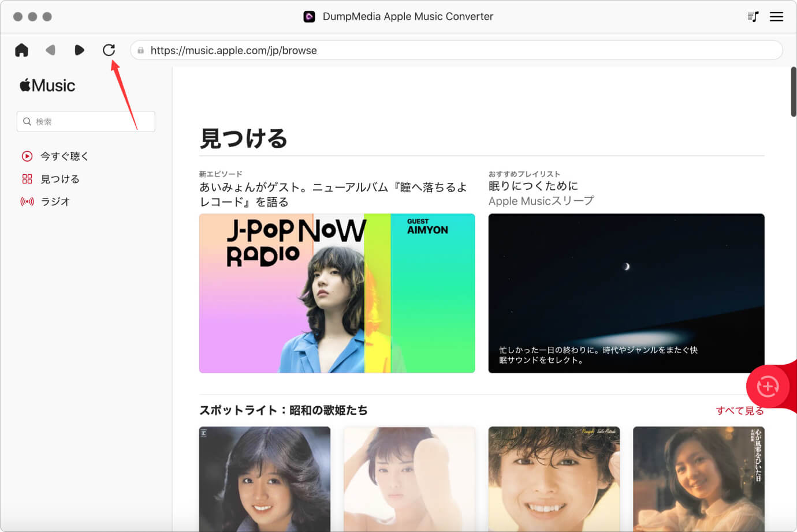Open third spotlight album with smiling face

click(x=554, y=479)
